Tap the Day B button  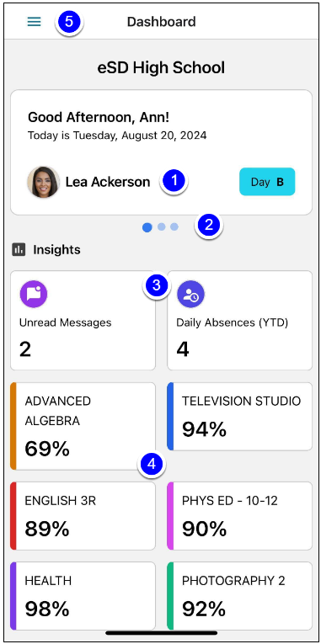[267, 182]
